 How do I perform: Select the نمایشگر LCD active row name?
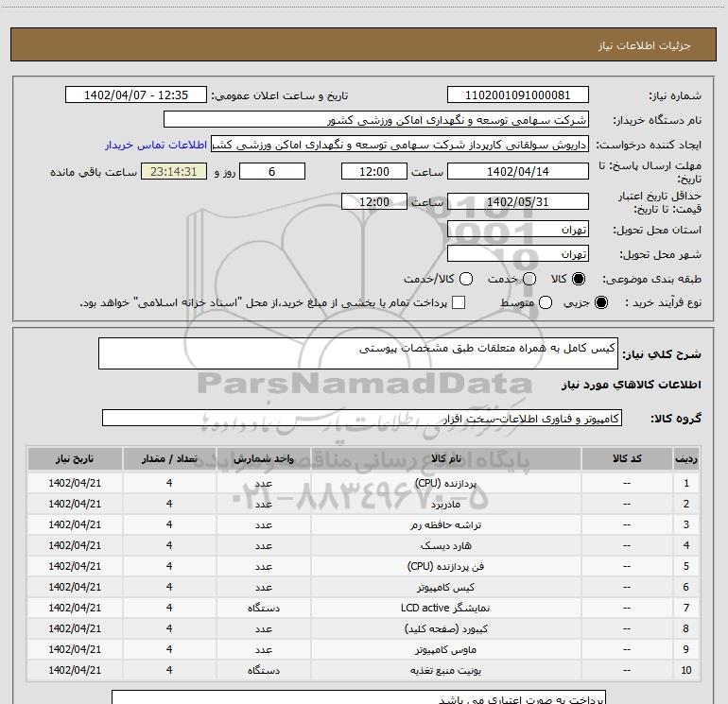pyautogui.click(x=445, y=608)
